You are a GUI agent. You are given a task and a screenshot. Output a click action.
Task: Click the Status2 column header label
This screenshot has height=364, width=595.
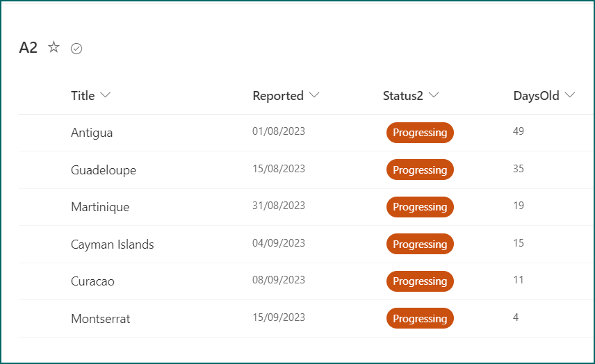402,96
